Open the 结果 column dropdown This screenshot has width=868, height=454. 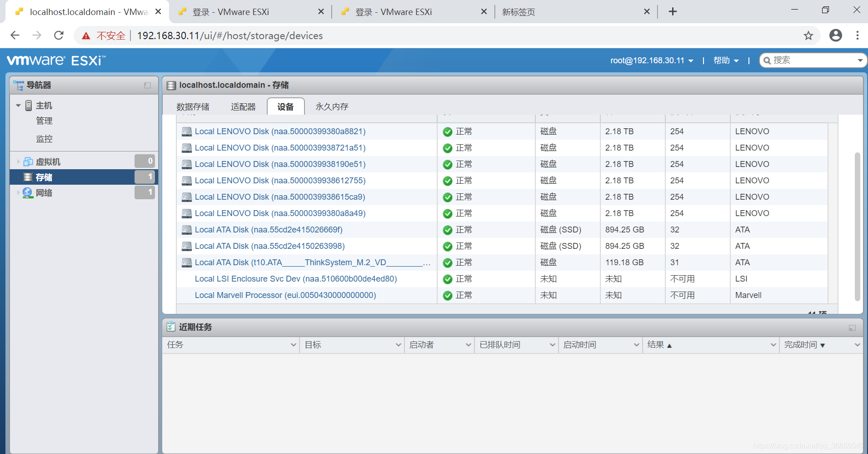773,345
